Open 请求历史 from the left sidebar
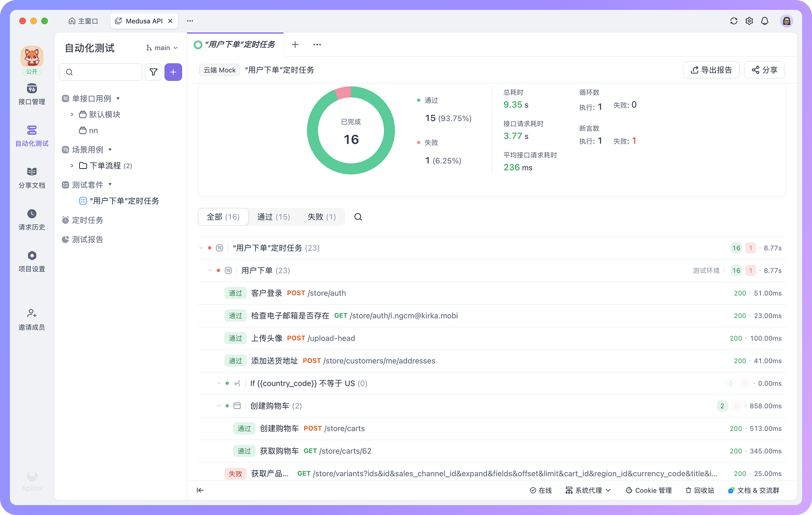 point(31,219)
